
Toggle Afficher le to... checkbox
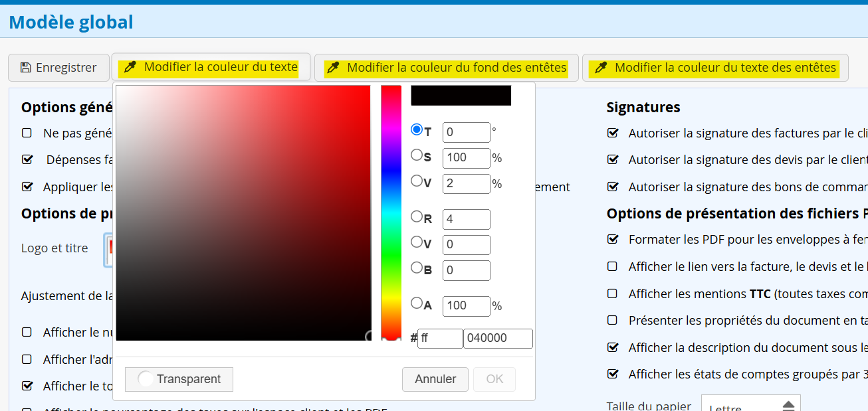click(x=27, y=386)
